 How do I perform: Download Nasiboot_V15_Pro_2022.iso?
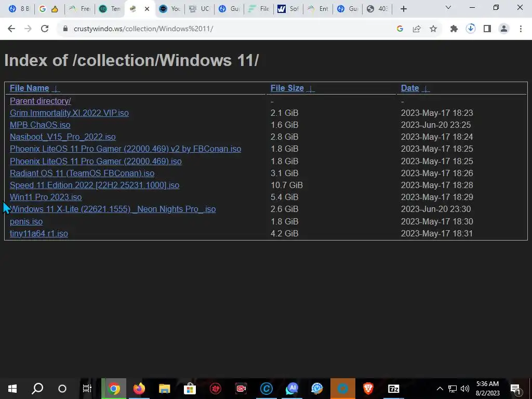(63, 137)
